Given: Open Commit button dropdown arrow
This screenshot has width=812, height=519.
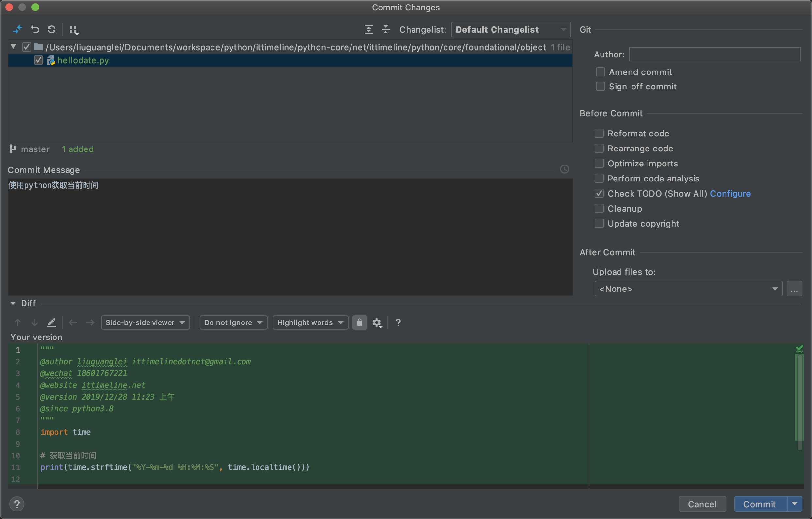Looking at the screenshot, I should click(x=795, y=504).
